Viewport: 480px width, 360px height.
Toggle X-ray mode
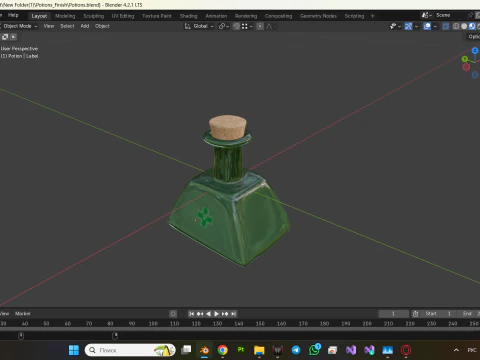point(446,26)
